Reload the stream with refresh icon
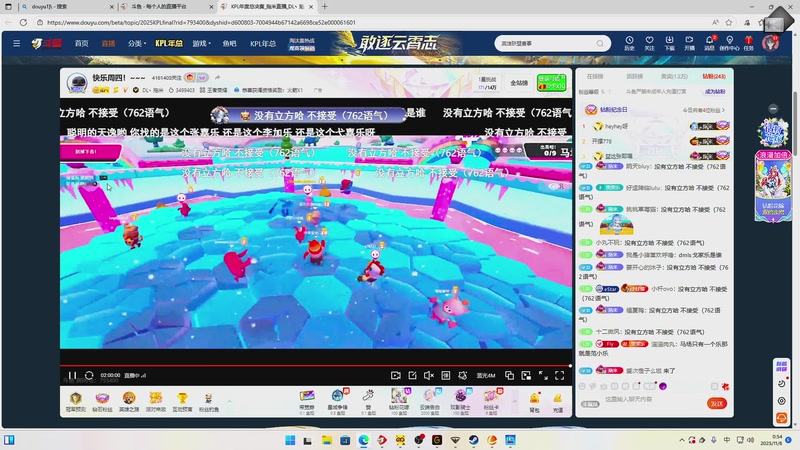 point(89,376)
